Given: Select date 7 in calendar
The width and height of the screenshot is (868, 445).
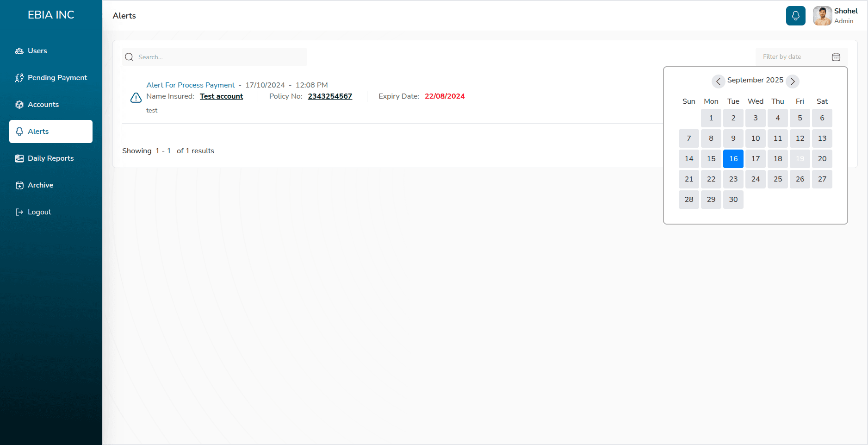Looking at the screenshot, I should [x=689, y=138].
